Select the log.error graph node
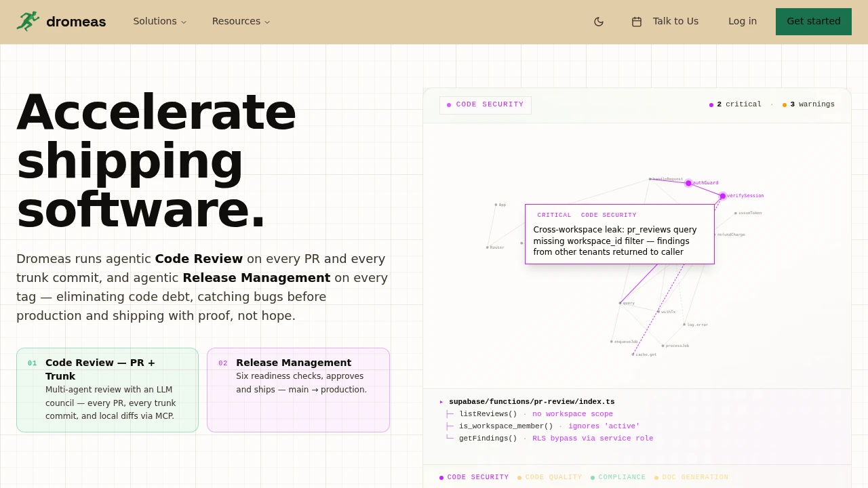This screenshot has height=488, width=868. click(684, 325)
